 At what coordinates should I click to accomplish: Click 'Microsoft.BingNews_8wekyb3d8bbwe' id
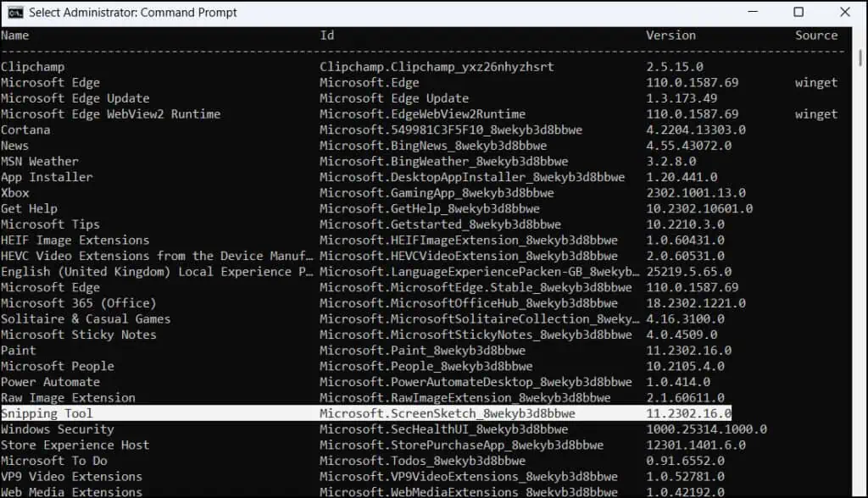433,146
